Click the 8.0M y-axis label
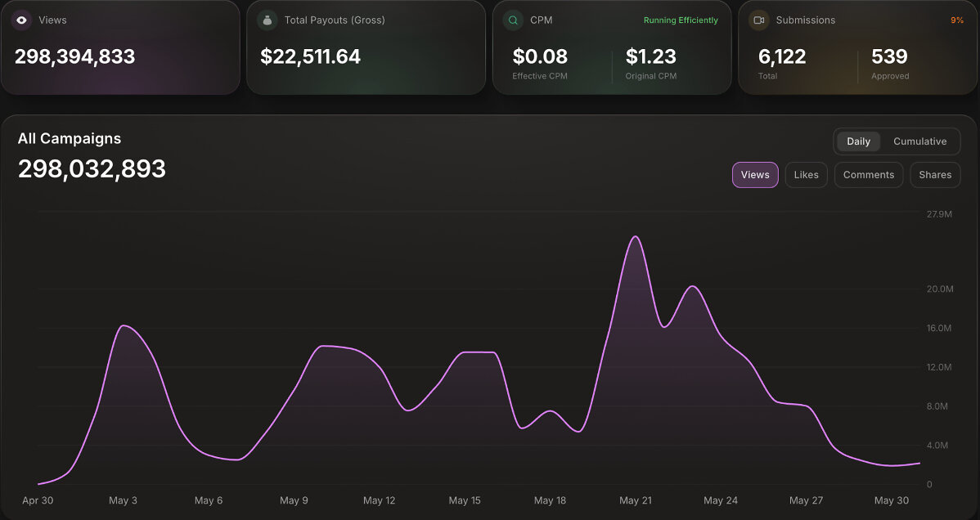980x520 pixels. [937, 406]
